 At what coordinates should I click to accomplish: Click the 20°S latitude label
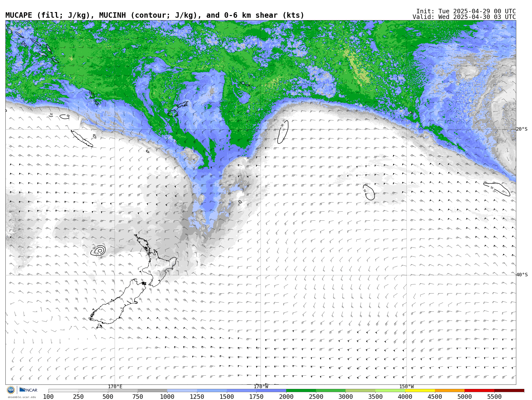(522, 129)
